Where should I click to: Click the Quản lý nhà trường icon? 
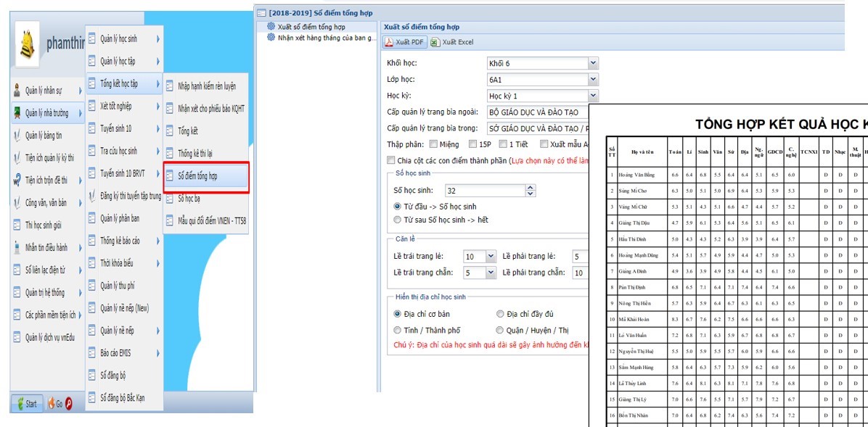tap(17, 113)
